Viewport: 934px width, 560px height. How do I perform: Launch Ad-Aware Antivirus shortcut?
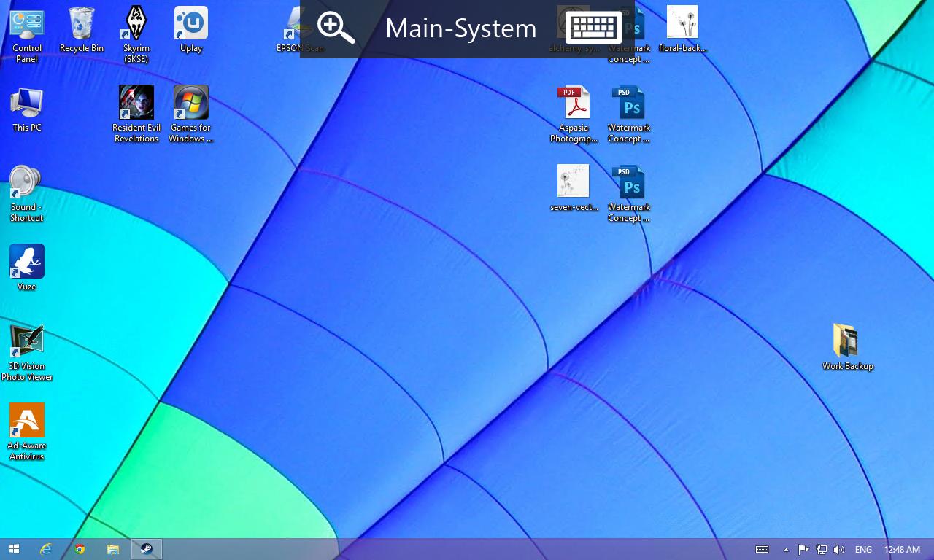27,432
